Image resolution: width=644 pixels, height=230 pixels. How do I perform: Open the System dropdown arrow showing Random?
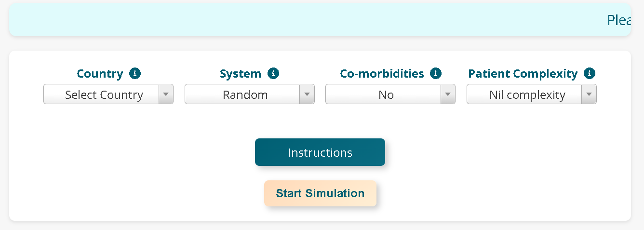click(307, 95)
